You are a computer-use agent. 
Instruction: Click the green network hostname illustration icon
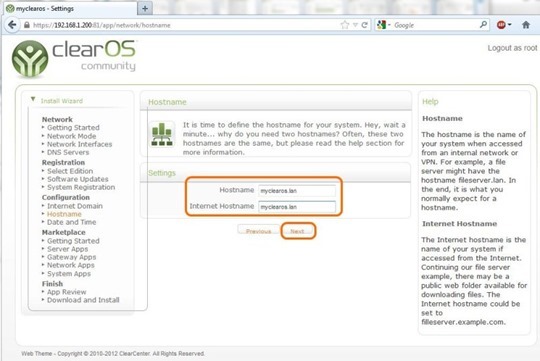162,134
